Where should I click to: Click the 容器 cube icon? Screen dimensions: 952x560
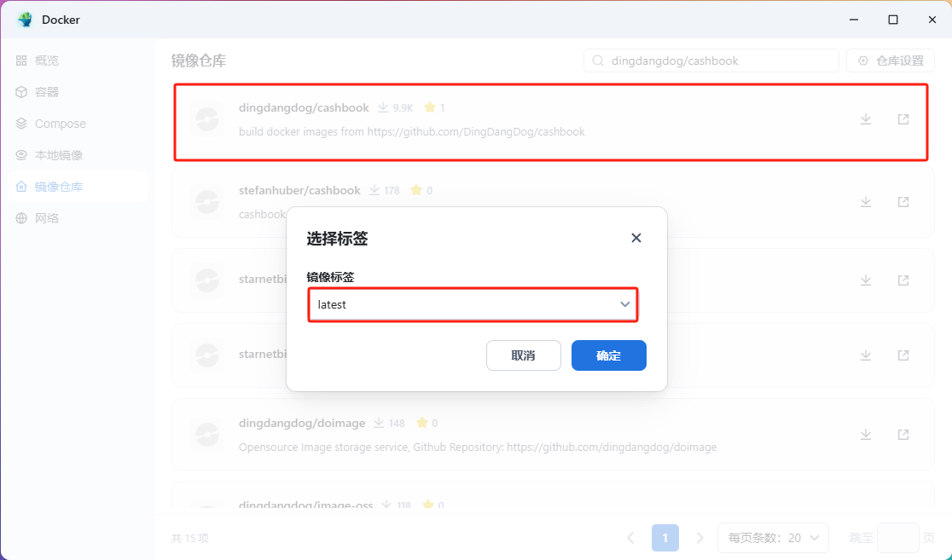pyautogui.click(x=21, y=92)
